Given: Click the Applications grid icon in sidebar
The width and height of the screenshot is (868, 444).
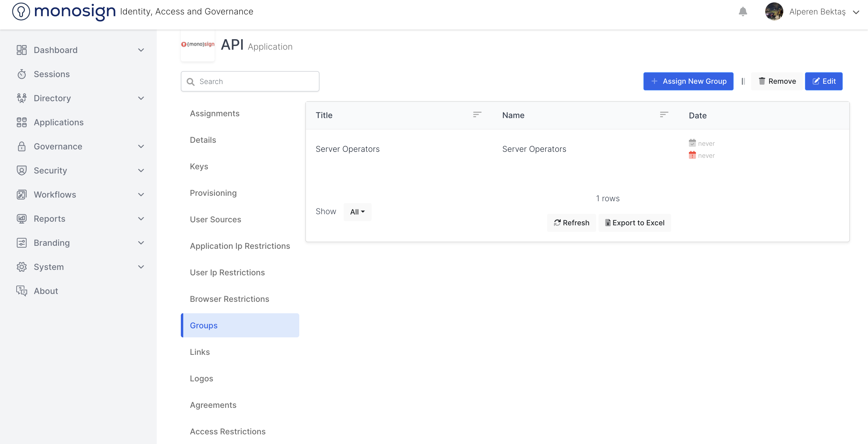Looking at the screenshot, I should (22, 122).
